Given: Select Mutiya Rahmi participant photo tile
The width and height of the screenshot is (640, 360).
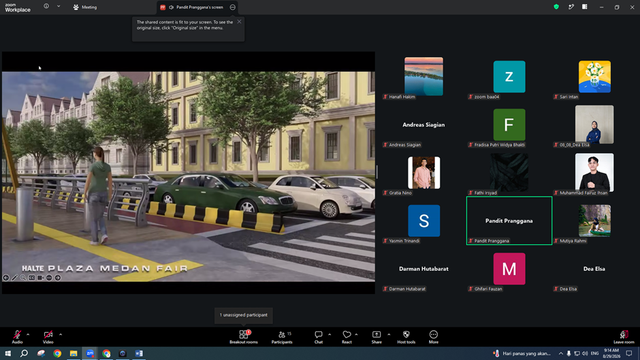Looking at the screenshot, I should point(594,221).
